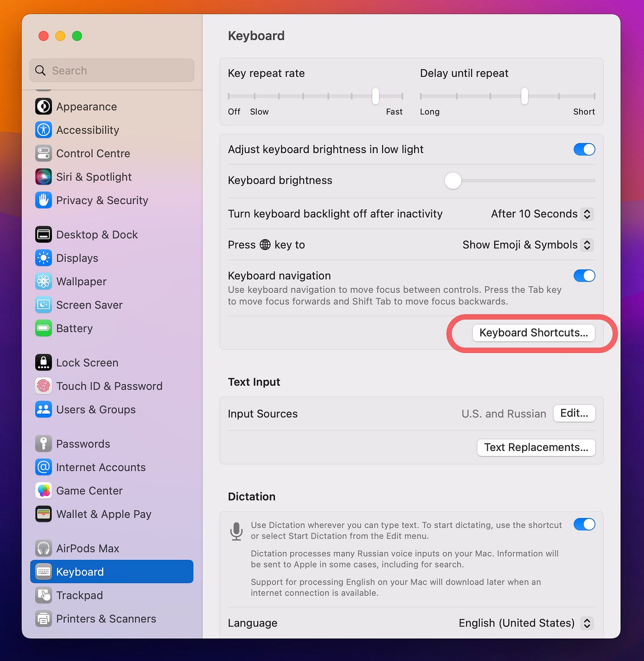This screenshot has height=661, width=644.
Task: Select the AirPods Max headphones icon
Action: tap(43, 548)
